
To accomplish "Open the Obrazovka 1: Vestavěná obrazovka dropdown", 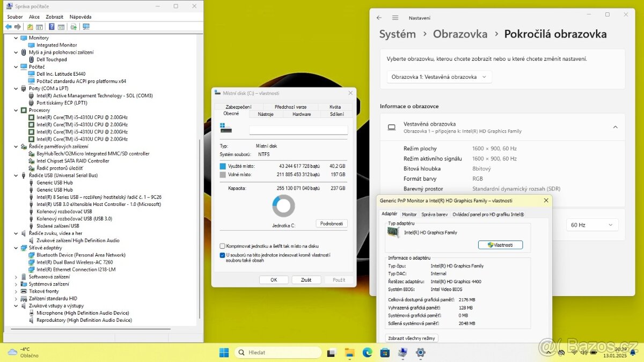I will 439,77.
